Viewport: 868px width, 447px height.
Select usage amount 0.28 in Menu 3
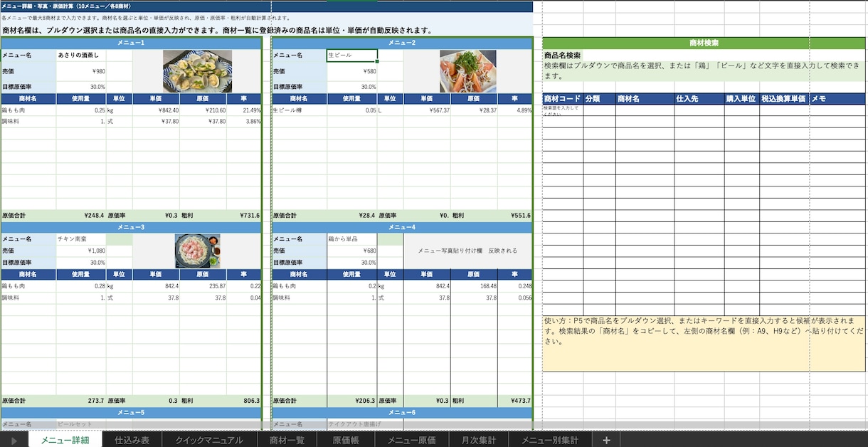pyautogui.click(x=81, y=285)
